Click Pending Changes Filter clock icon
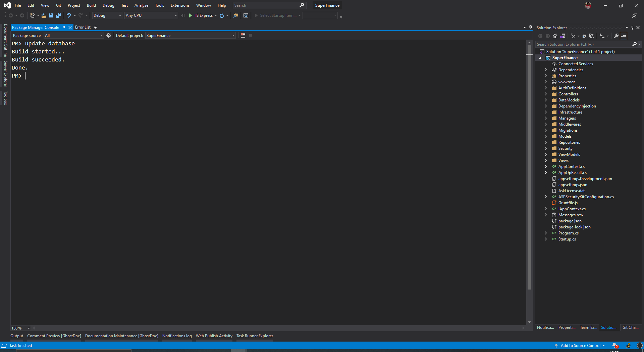The height and width of the screenshot is (352, 644). [x=573, y=36]
